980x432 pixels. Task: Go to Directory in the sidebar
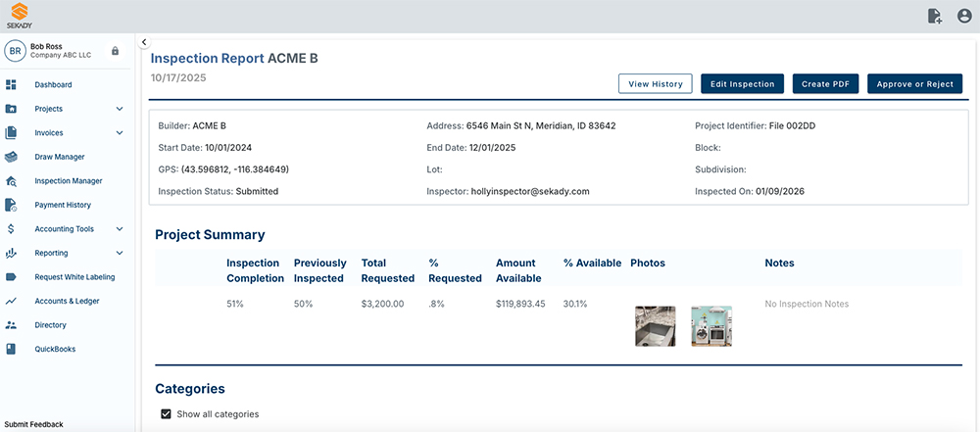[x=50, y=325]
